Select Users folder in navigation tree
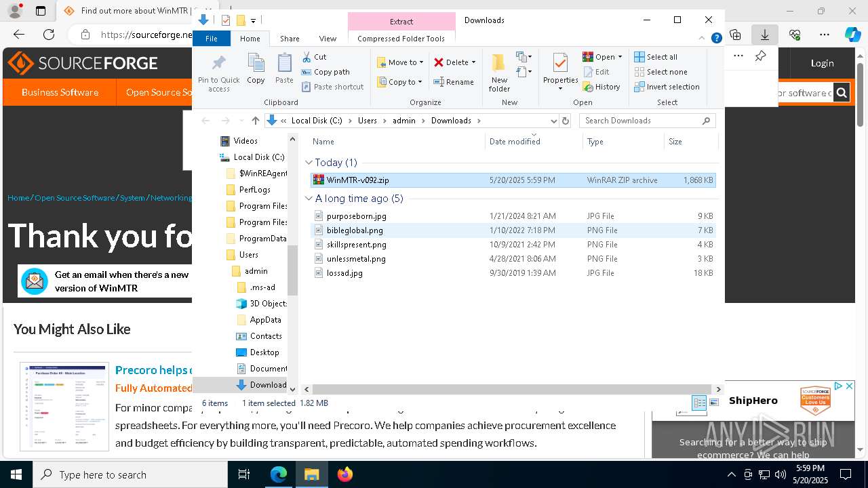The height and width of the screenshot is (488, 868). (x=248, y=255)
